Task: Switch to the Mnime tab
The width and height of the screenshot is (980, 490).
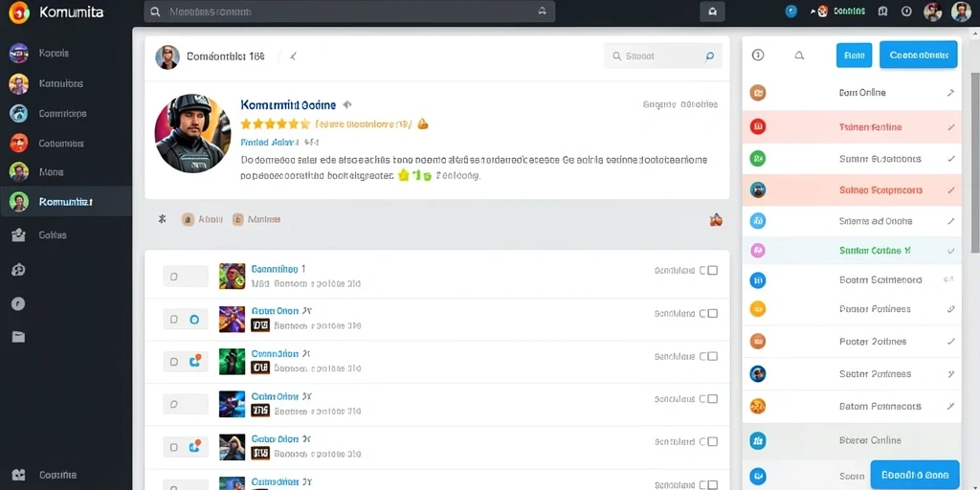Action: [256, 219]
